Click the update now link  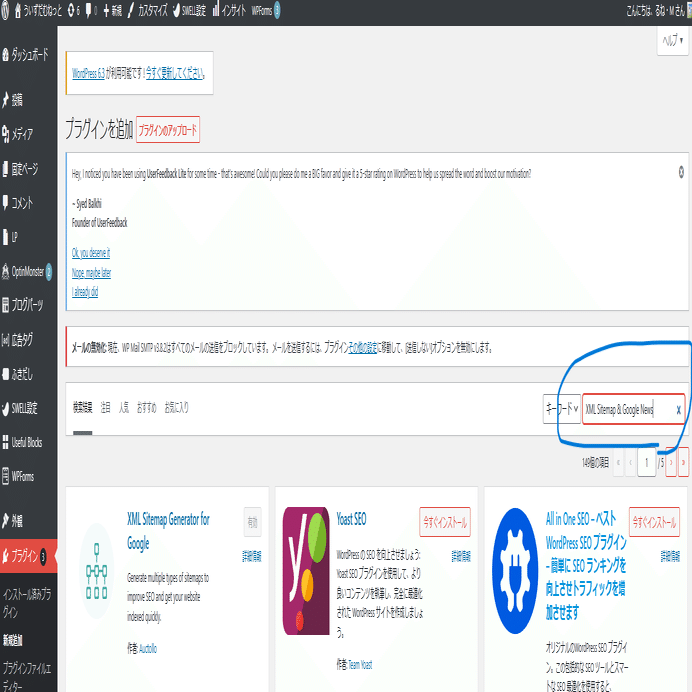(174, 73)
